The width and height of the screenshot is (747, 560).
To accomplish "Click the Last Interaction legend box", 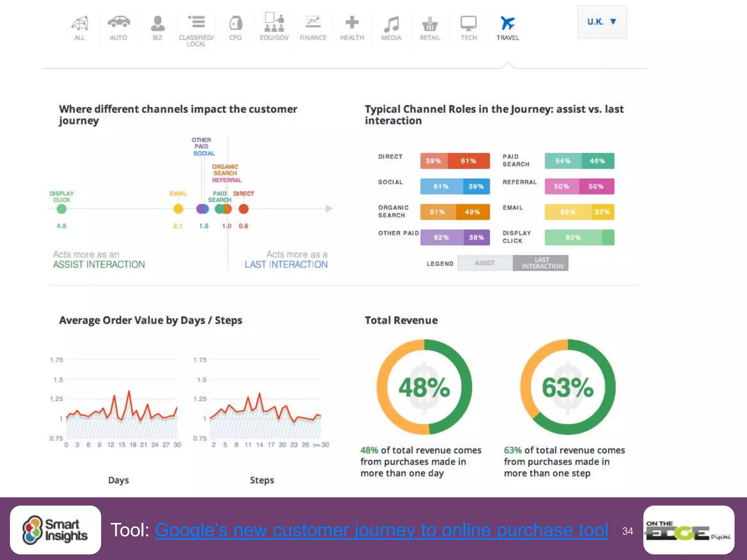I will 541,263.
